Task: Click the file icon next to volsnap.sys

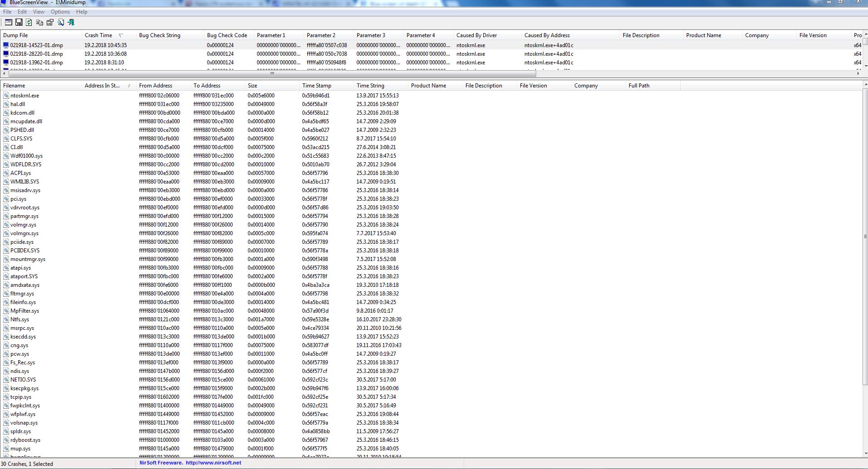Action: tap(6, 423)
